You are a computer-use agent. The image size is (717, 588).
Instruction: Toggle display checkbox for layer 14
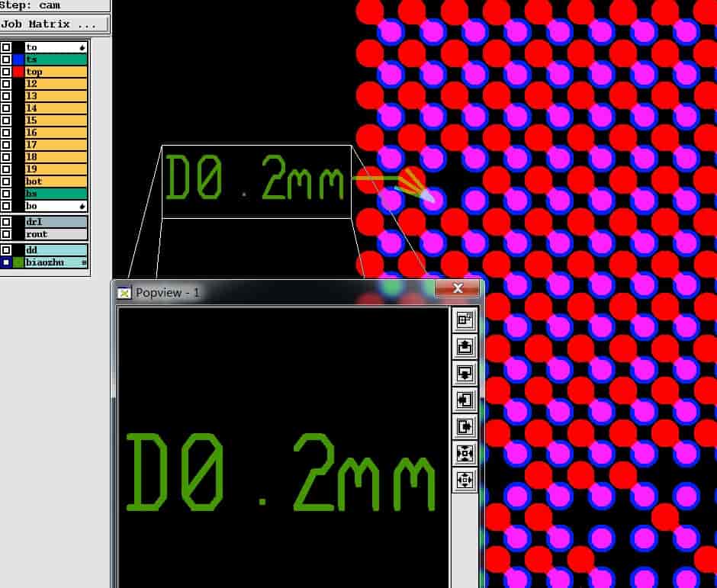6,108
